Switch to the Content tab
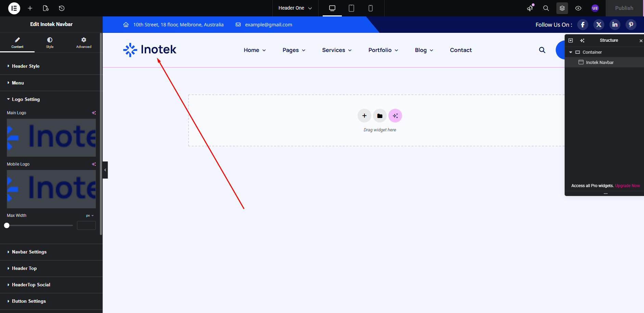 coord(17,43)
